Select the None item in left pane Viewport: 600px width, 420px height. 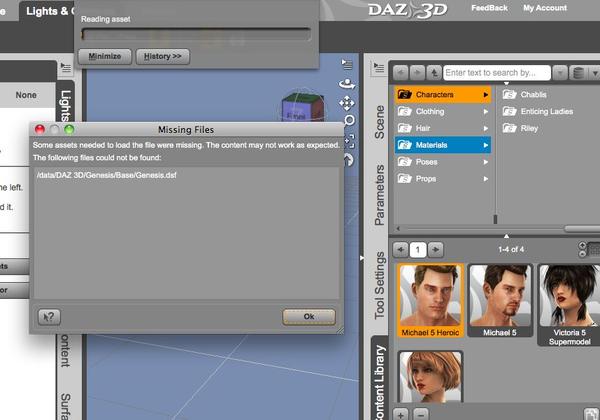pyautogui.click(x=26, y=95)
